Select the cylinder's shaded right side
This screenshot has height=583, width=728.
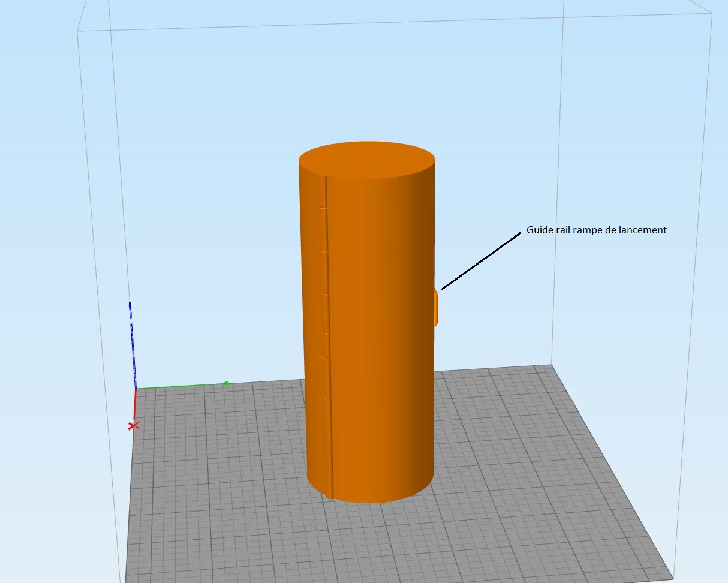(x=420, y=360)
